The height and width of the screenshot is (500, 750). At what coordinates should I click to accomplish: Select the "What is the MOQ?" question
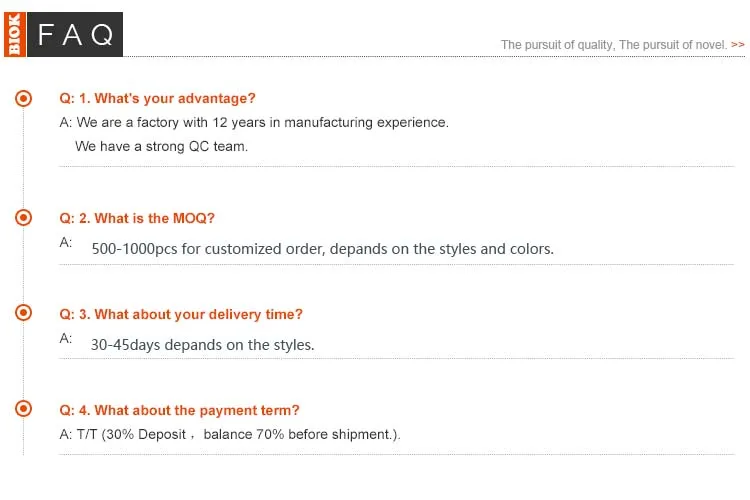point(137,218)
